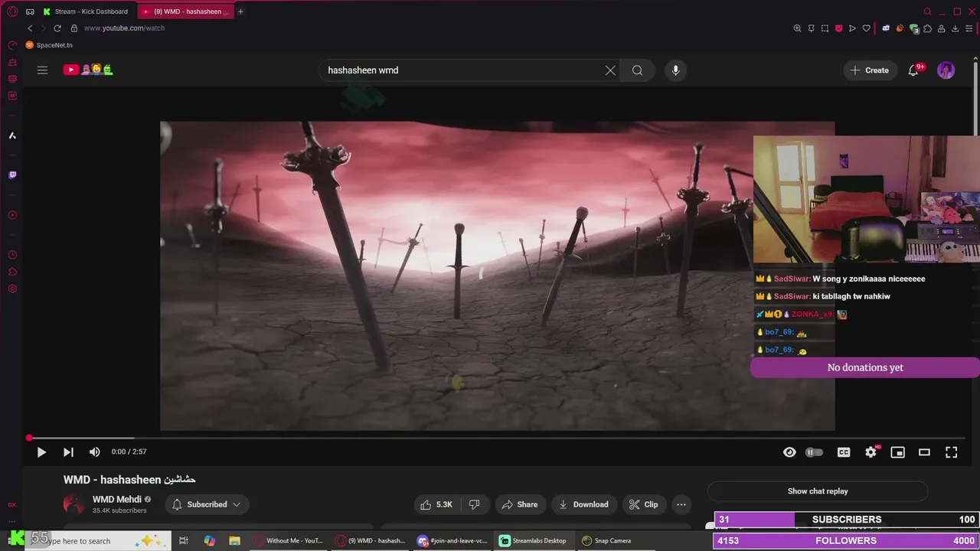980x551 pixels.
Task: Open the YouTube account avatar menu
Action: [x=946, y=70]
